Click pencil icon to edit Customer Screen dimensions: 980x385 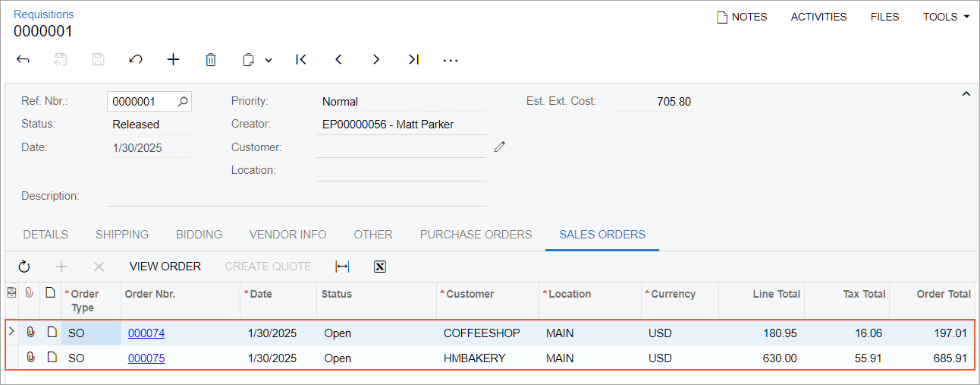(499, 147)
